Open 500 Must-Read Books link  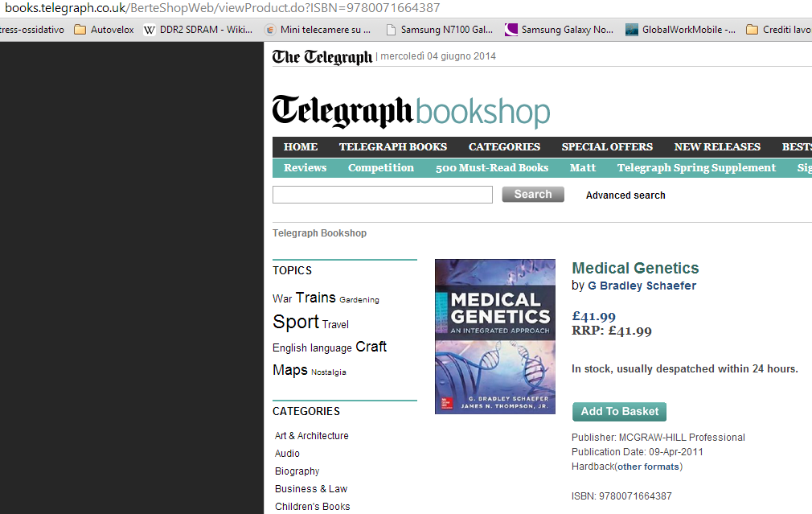tap(492, 167)
